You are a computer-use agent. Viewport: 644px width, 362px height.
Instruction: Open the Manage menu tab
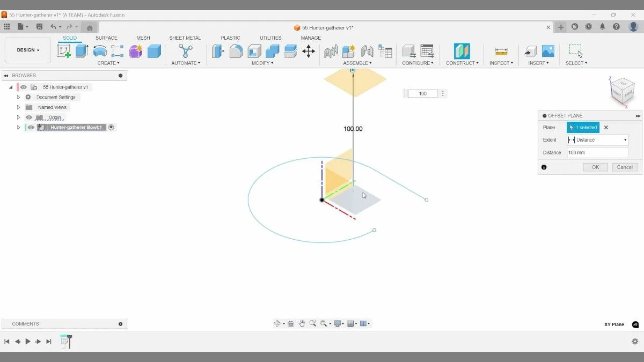pos(311,38)
